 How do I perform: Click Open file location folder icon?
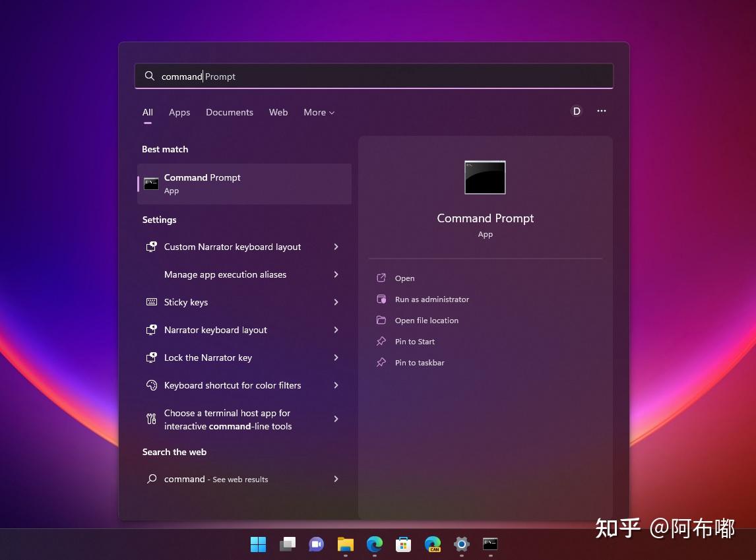[x=381, y=320]
